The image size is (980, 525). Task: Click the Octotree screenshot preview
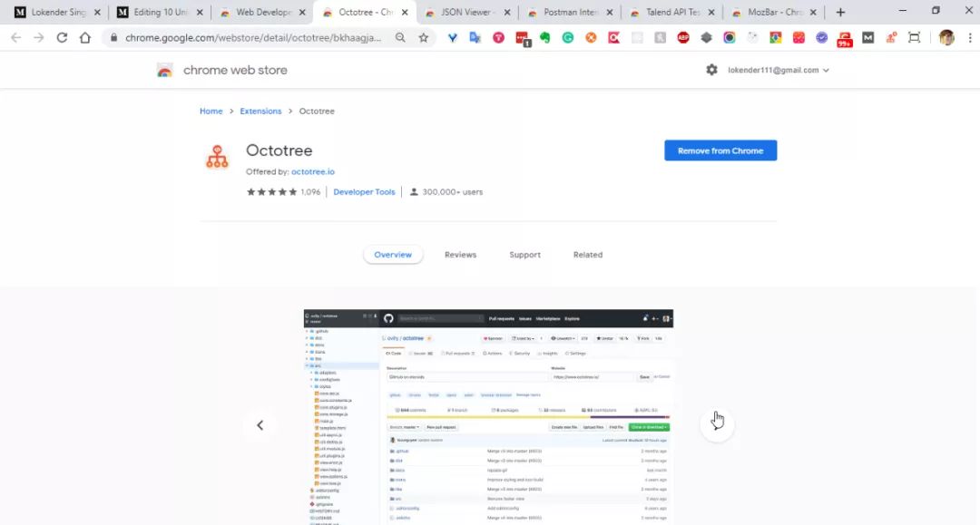(x=488, y=417)
